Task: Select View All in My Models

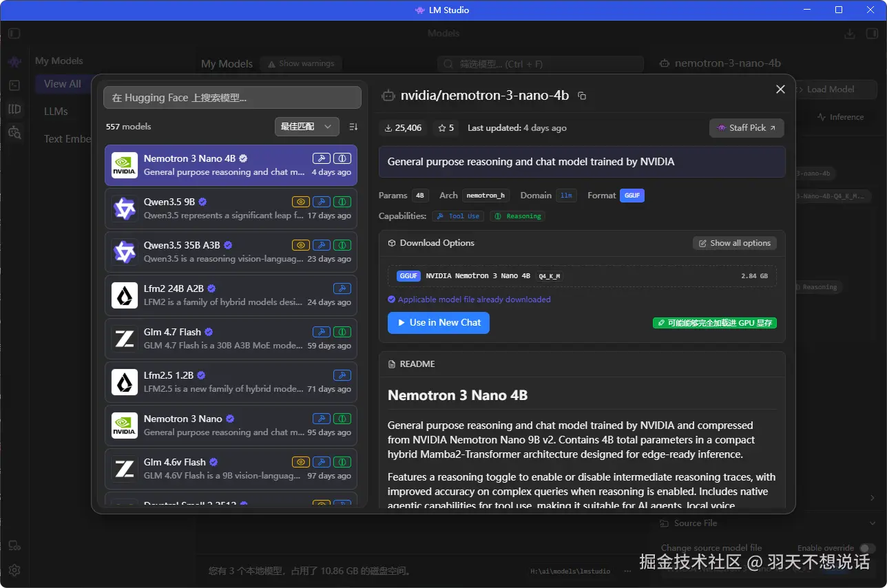Action: tap(63, 84)
